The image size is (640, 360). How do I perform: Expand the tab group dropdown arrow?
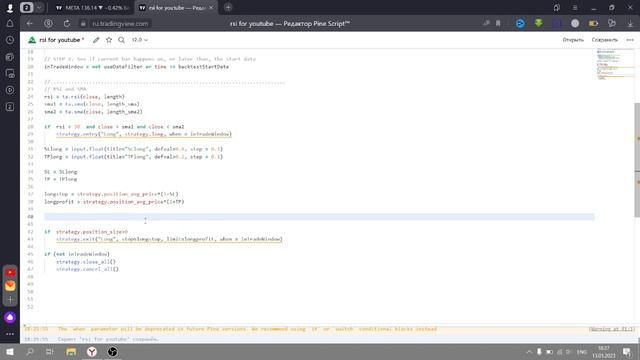39,7
